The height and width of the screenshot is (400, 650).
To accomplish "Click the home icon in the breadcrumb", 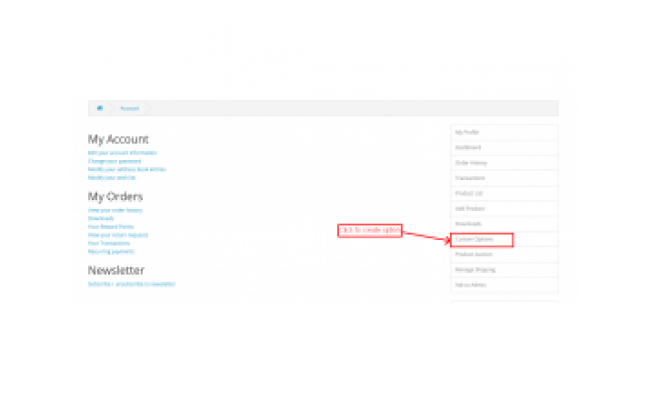I will click(100, 108).
